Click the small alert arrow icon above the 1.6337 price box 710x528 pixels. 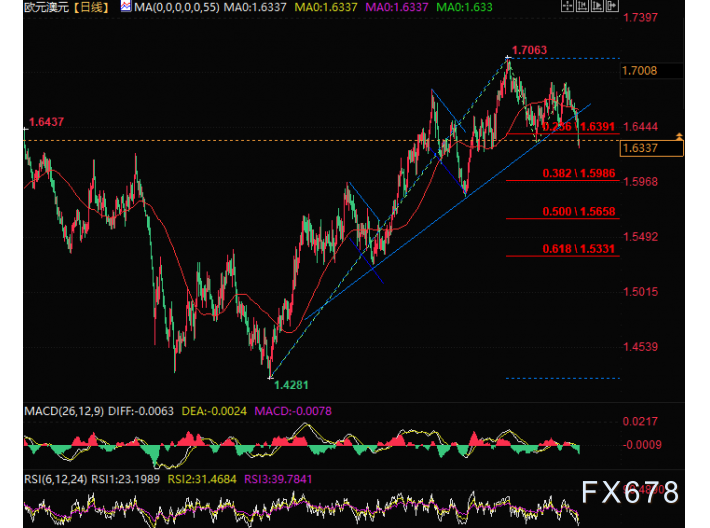[x=679, y=136]
